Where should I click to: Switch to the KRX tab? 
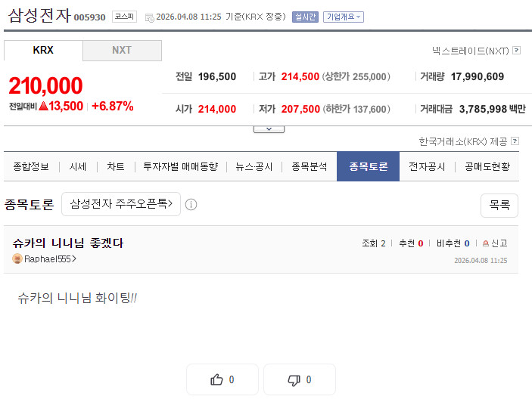tap(43, 50)
